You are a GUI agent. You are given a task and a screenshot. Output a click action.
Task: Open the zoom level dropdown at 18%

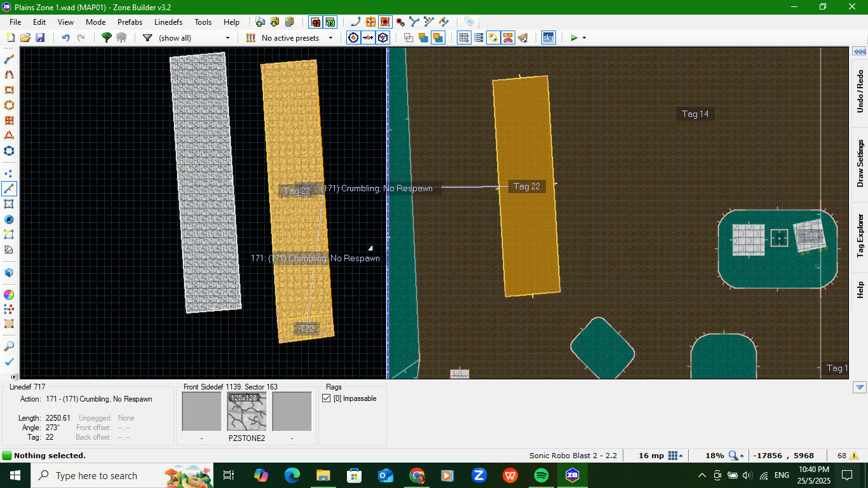tap(737, 456)
